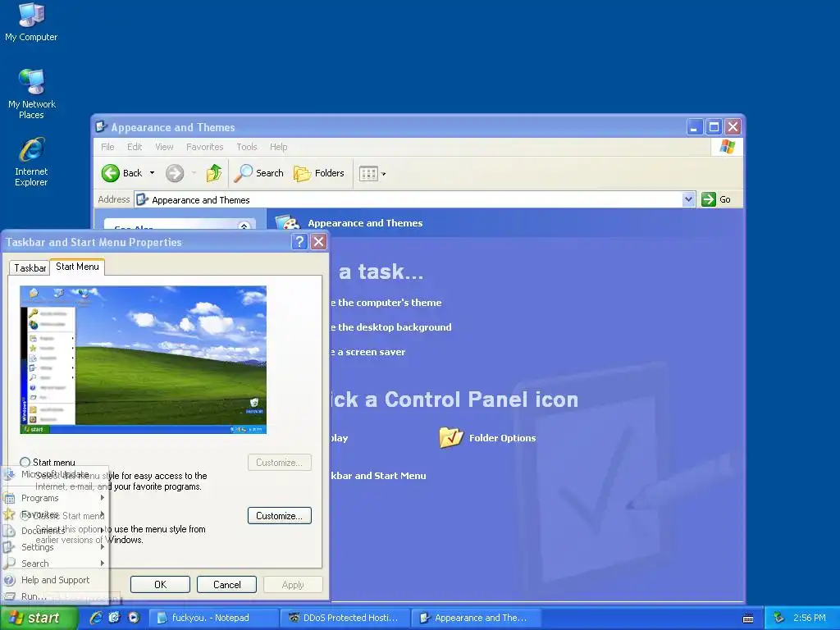Open the Favorites menu in menu bar
This screenshot has height=630, width=840.
[x=204, y=147]
